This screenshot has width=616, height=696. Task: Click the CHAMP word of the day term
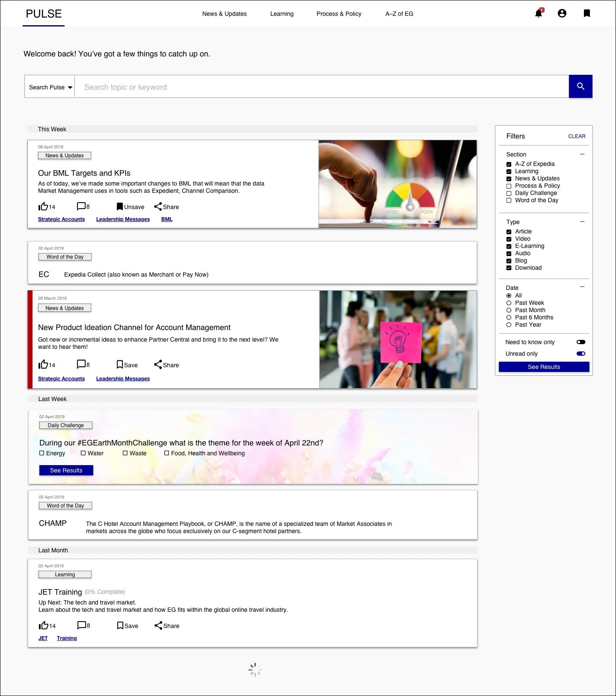coord(53,523)
